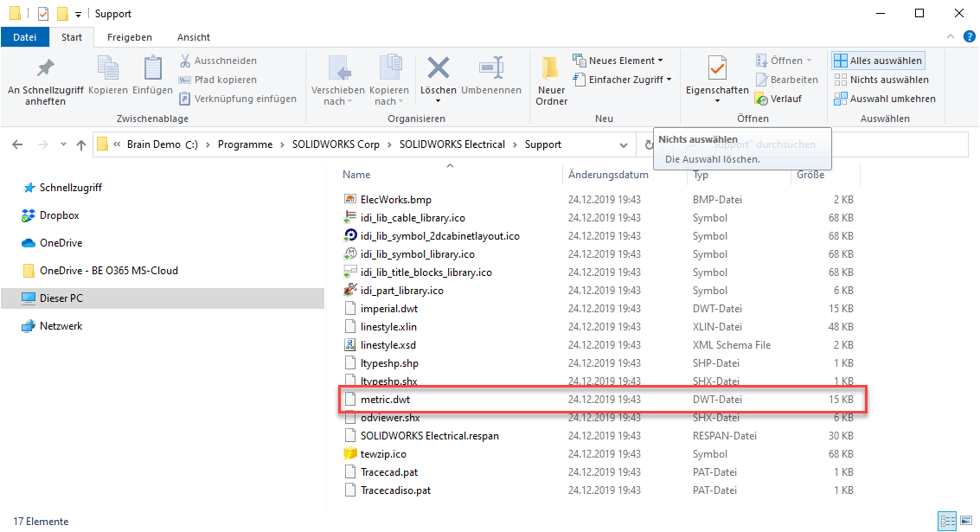Open the Datei menu tab
The width and height of the screenshot is (980, 532).
tap(25, 37)
